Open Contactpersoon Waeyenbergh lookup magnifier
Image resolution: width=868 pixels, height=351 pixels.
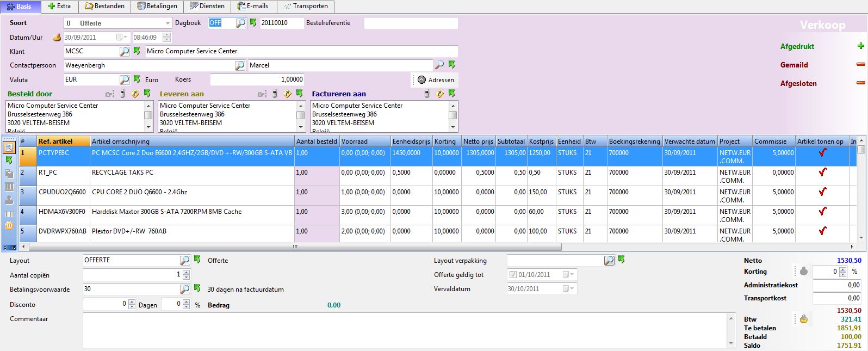[x=239, y=65]
